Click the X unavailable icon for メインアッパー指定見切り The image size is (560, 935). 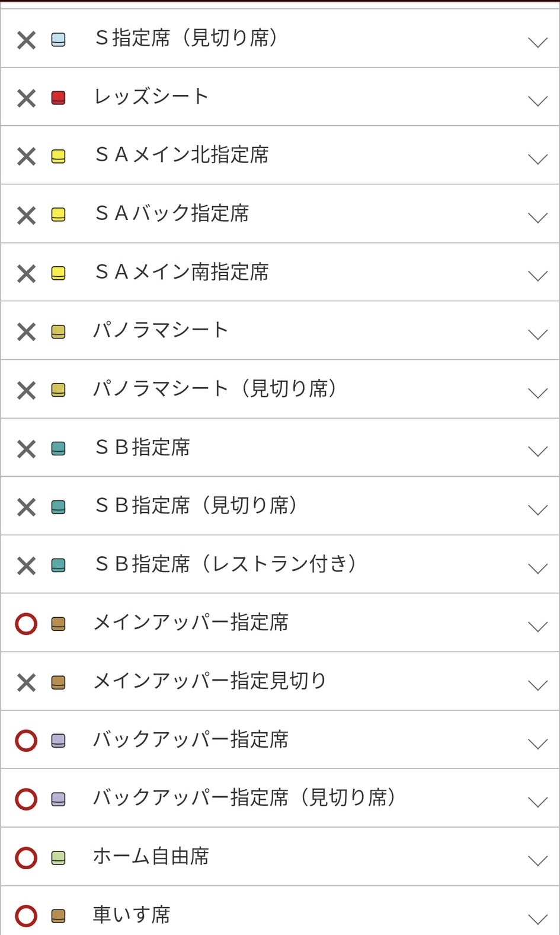(26, 682)
